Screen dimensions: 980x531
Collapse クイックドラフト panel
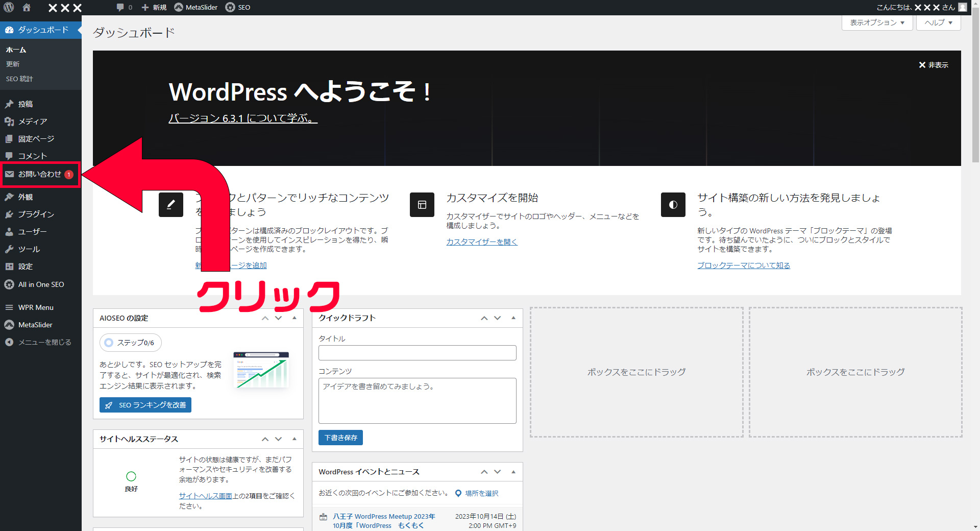tap(513, 318)
